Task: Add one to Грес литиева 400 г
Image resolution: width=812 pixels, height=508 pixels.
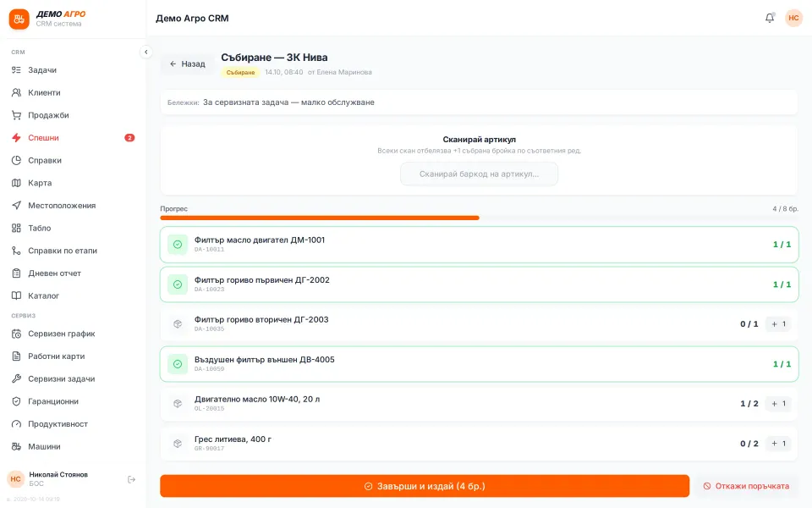Action: 778,443
